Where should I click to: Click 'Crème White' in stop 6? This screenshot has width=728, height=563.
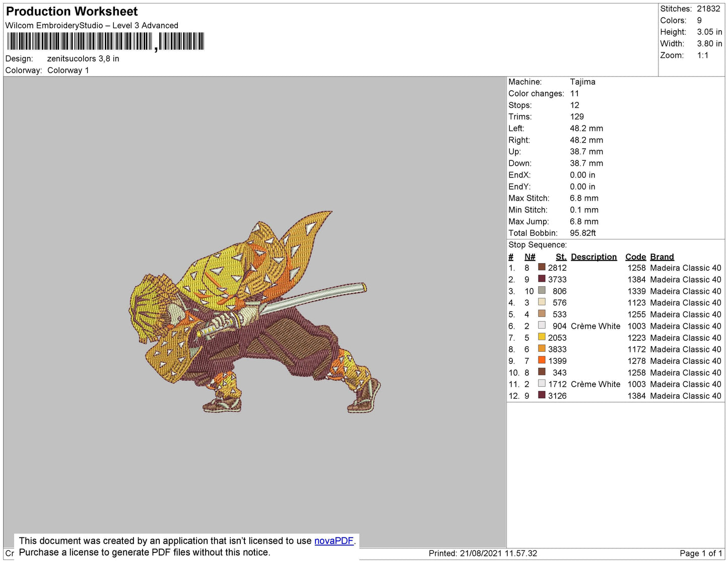tap(595, 326)
